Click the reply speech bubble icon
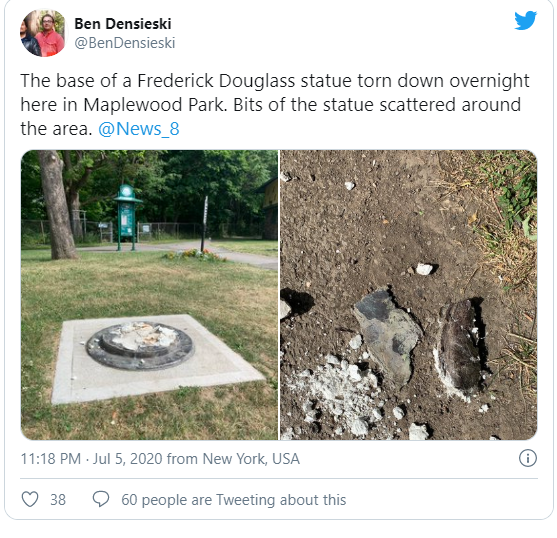Viewport: 557px width, 538px height. (101, 499)
